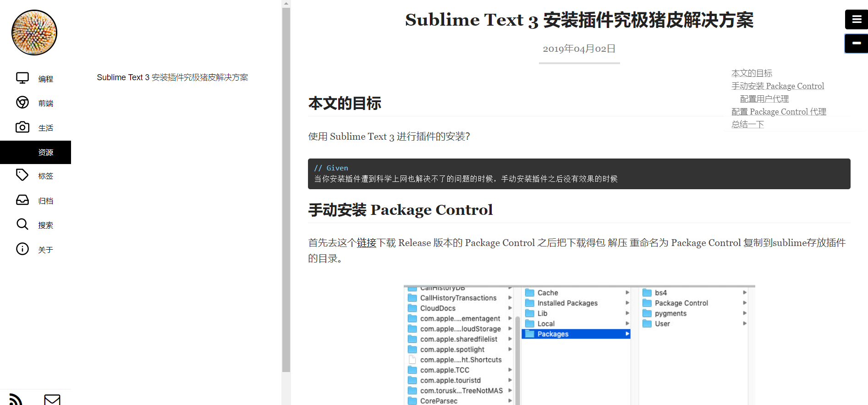Go to 关于 page
Viewport: 868px width, 405px height.
tap(46, 250)
